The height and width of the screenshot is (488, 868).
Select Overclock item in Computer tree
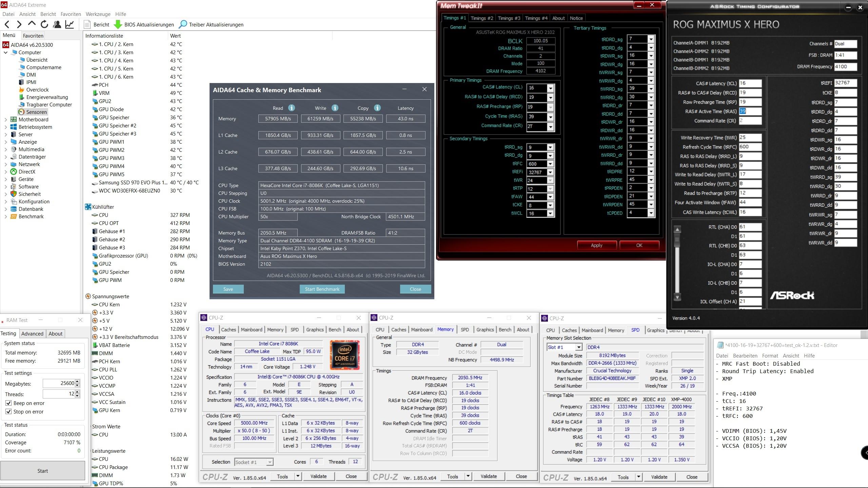click(37, 89)
